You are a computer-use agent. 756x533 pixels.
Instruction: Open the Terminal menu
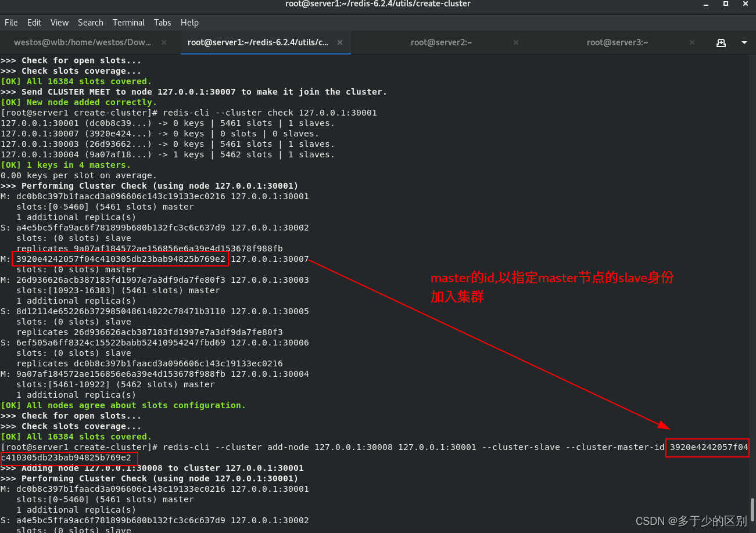pyautogui.click(x=128, y=23)
